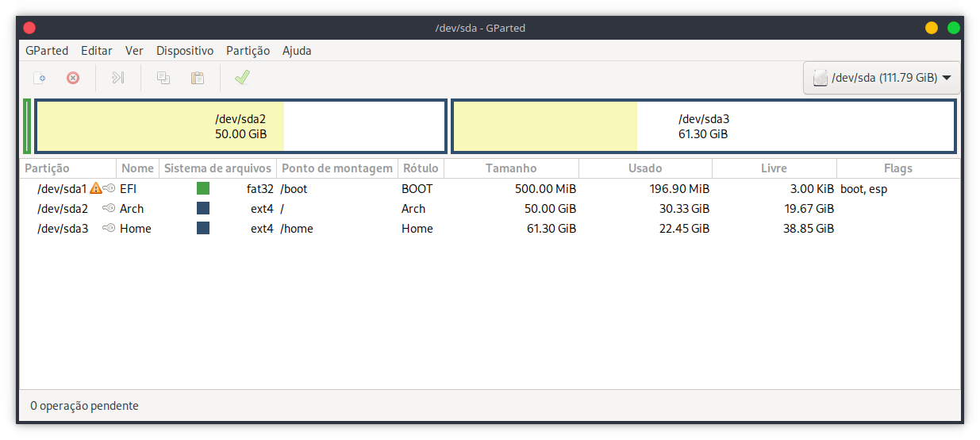Click the Resize/Move partition toolbar icon
980x440 pixels.
click(118, 78)
